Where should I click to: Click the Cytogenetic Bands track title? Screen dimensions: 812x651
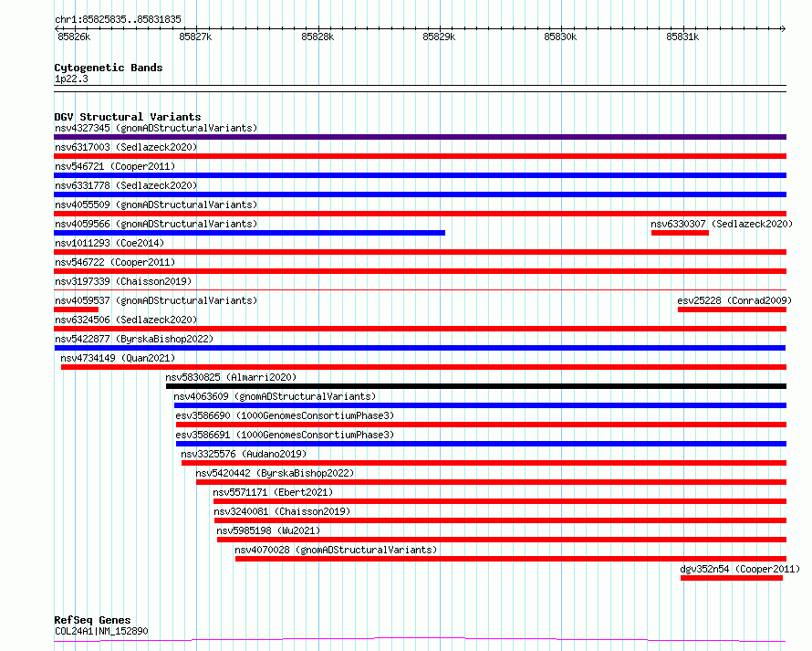(x=109, y=68)
